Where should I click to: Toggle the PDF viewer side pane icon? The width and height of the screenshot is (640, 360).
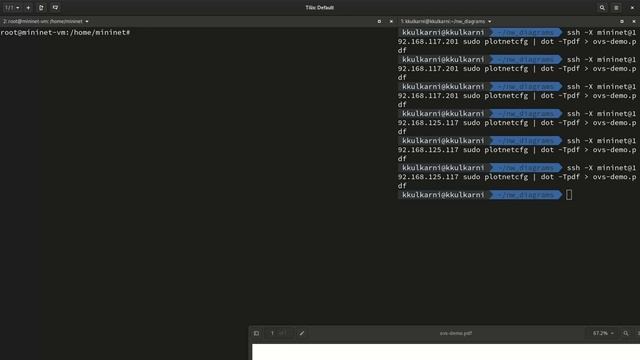256,333
